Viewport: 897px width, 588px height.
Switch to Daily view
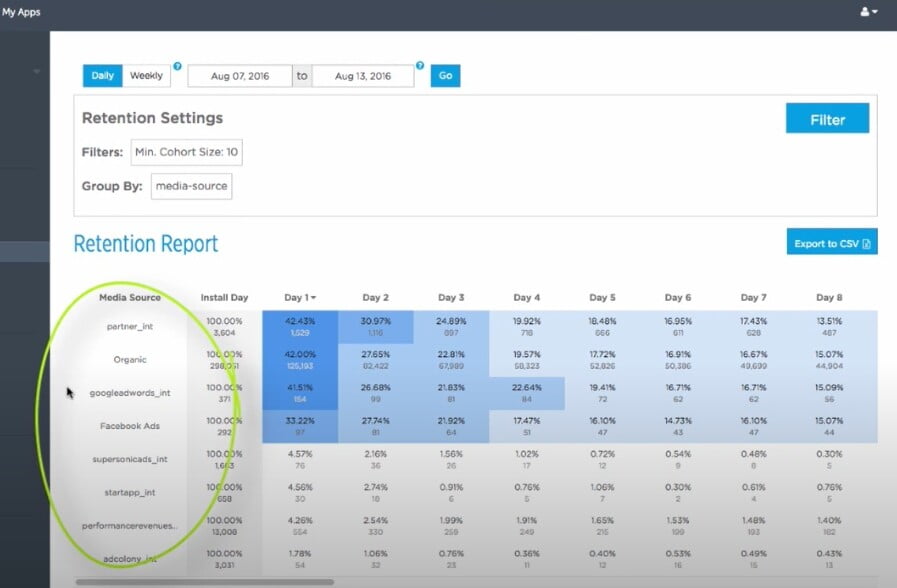(x=102, y=76)
